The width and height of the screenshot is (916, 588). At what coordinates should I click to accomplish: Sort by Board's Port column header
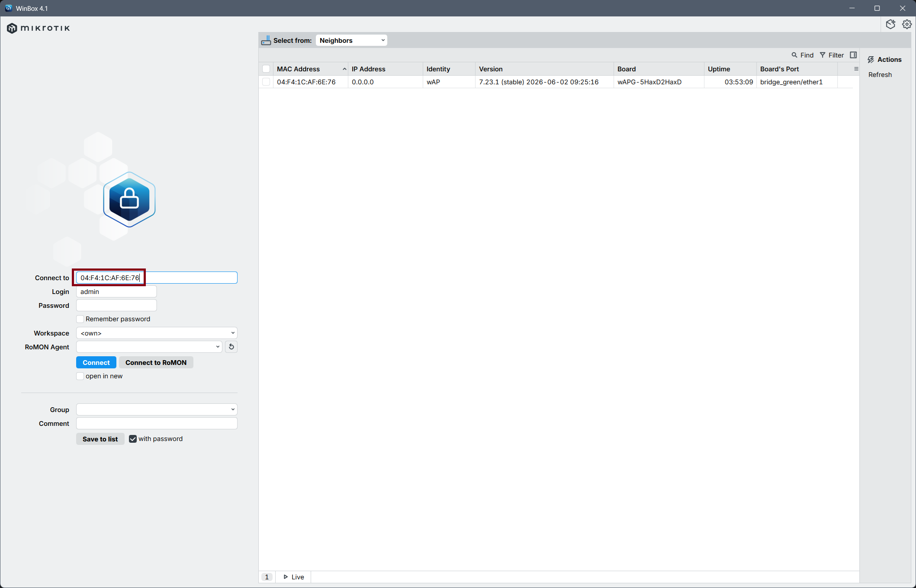(797, 69)
